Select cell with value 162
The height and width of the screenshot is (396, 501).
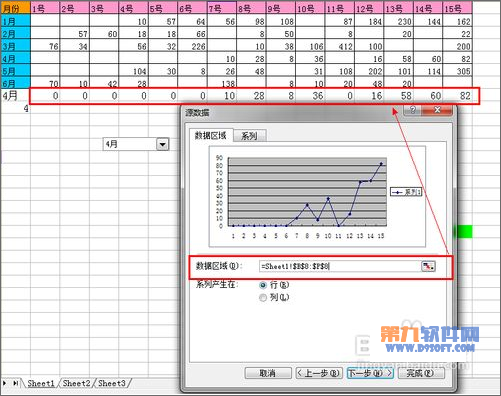tap(457, 21)
